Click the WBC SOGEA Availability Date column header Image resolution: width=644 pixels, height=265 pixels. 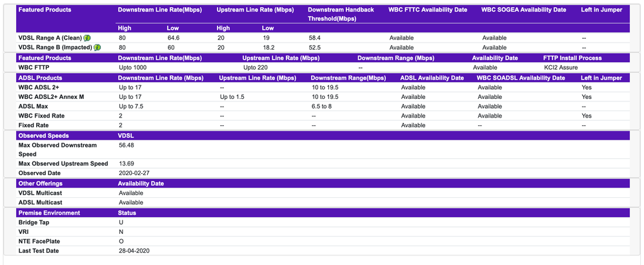[524, 10]
